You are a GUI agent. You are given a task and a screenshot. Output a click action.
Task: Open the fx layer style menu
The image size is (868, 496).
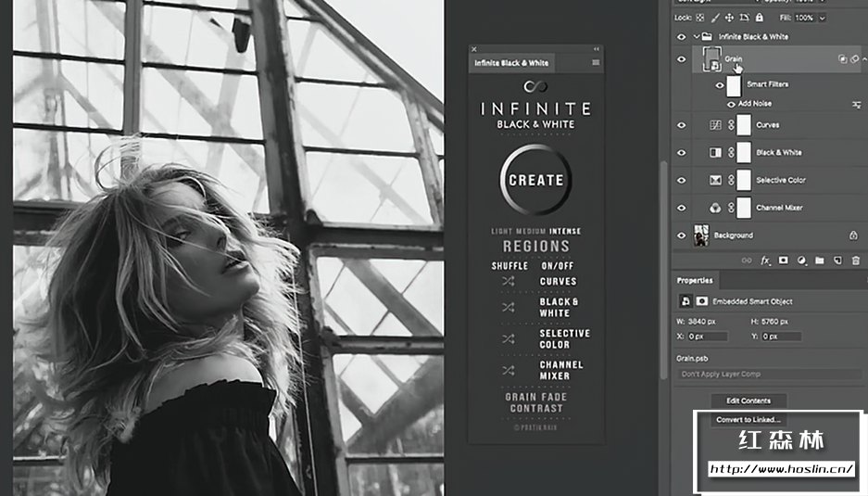tap(765, 261)
